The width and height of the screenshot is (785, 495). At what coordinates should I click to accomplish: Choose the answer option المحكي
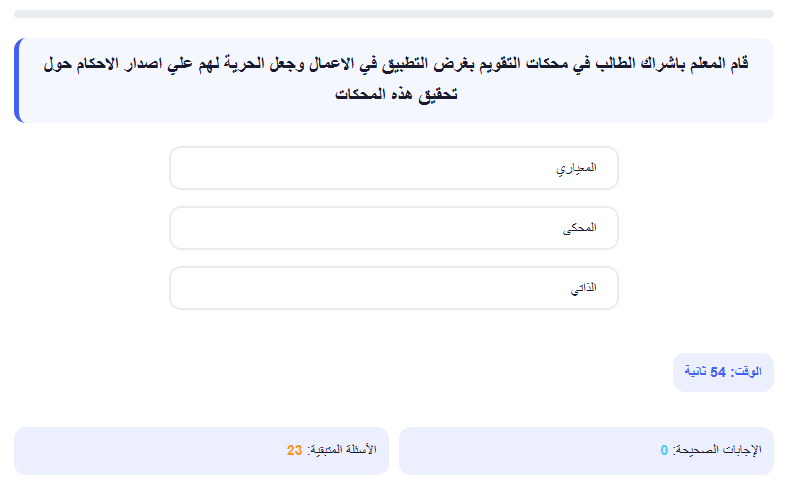[x=394, y=228]
